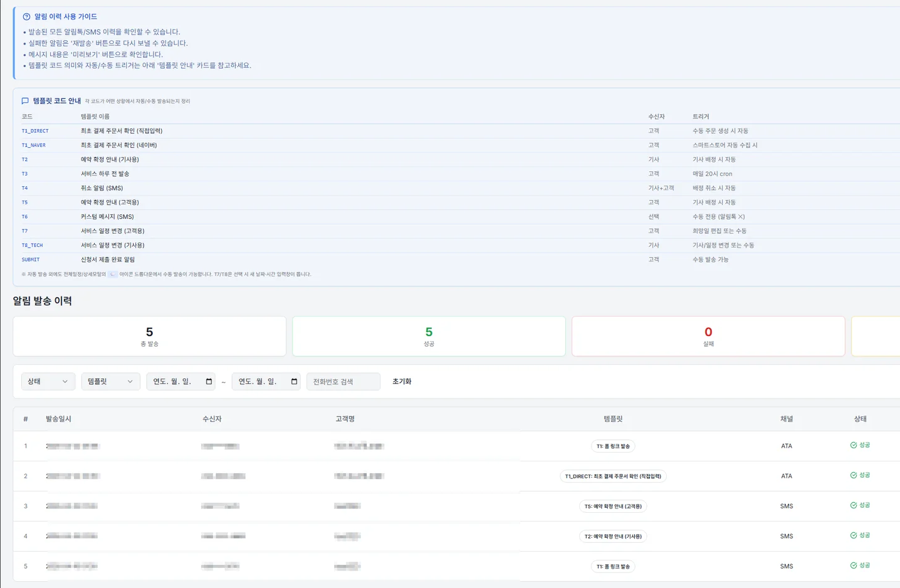Click the T5: 예약 확정 안내 (고객용) badge
This screenshot has width=900, height=588.
(x=613, y=507)
